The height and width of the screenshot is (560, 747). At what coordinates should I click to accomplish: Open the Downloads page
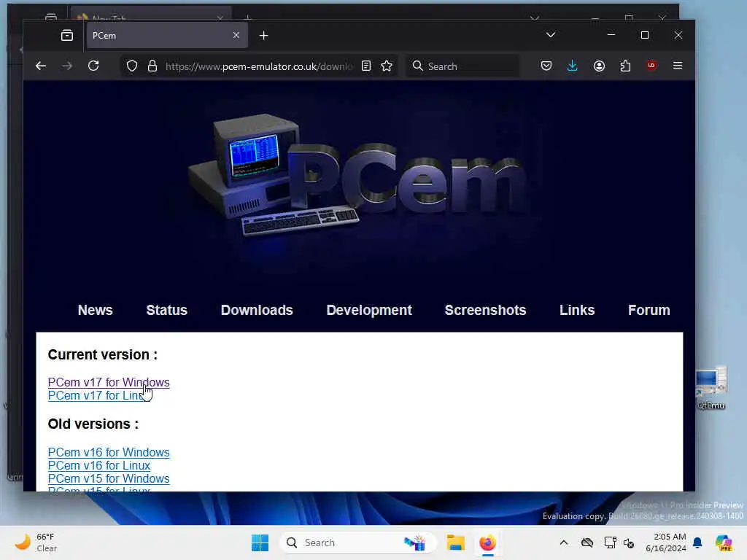(257, 310)
